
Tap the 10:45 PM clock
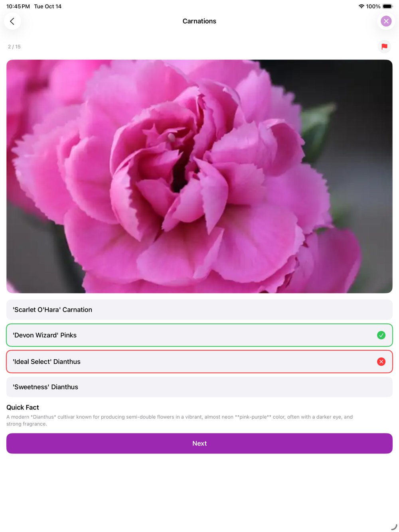pyautogui.click(x=18, y=6)
